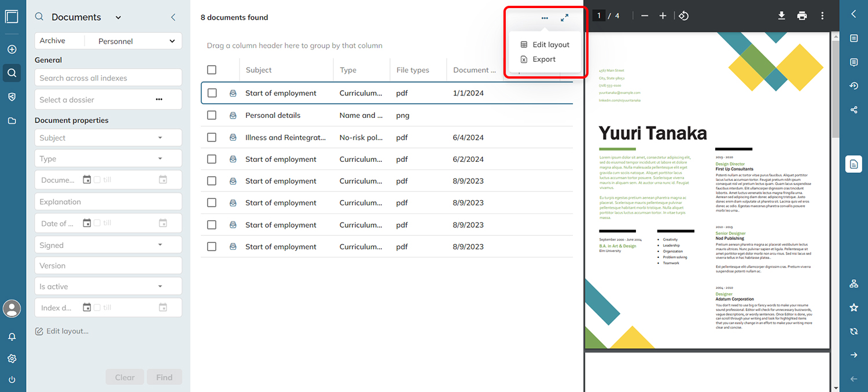Rotate the document preview
The height and width of the screenshot is (392, 868).
click(x=683, y=16)
